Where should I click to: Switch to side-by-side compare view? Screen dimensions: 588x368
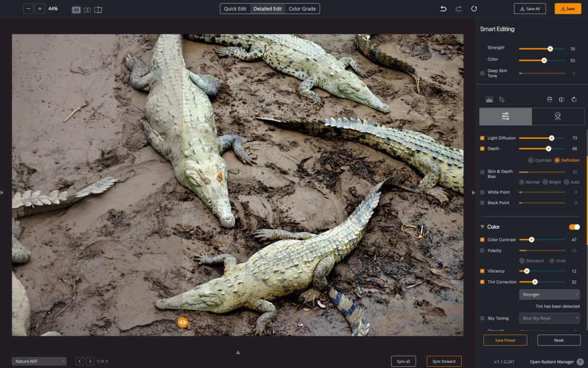point(87,10)
